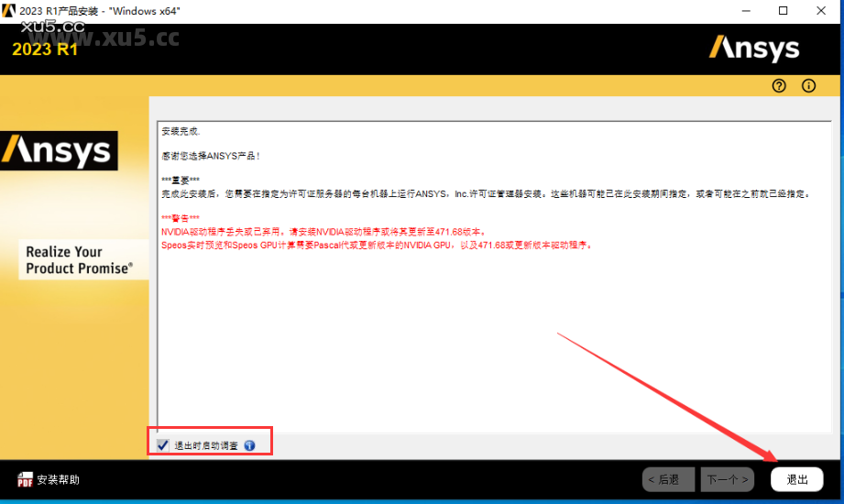844x504 pixels.
Task: Click the large Ansys logo on left panel
Action: [x=57, y=151]
